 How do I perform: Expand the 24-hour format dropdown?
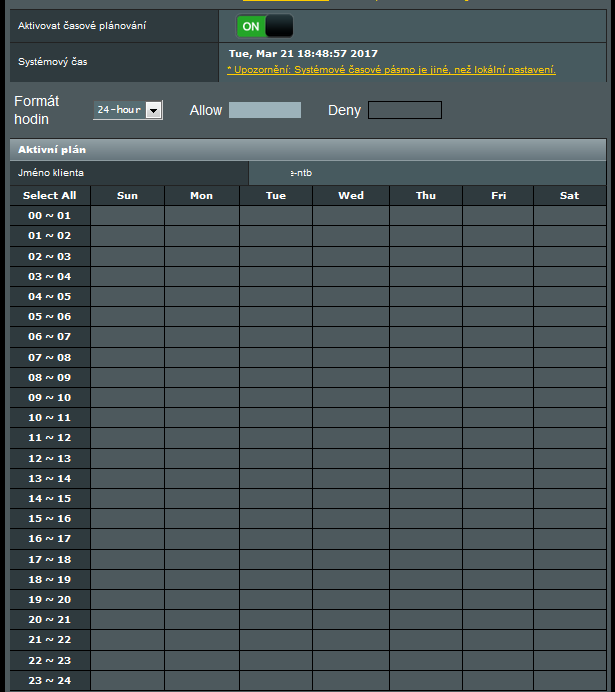pyautogui.click(x=127, y=110)
